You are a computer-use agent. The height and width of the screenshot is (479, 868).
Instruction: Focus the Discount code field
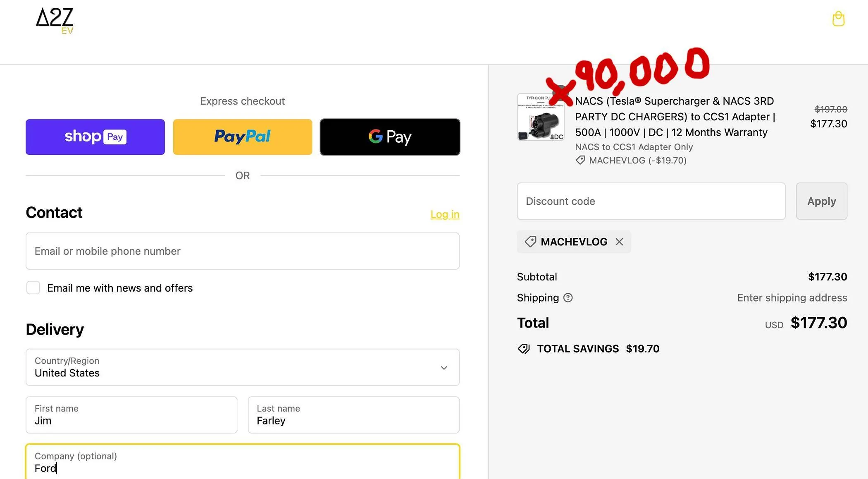point(651,201)
